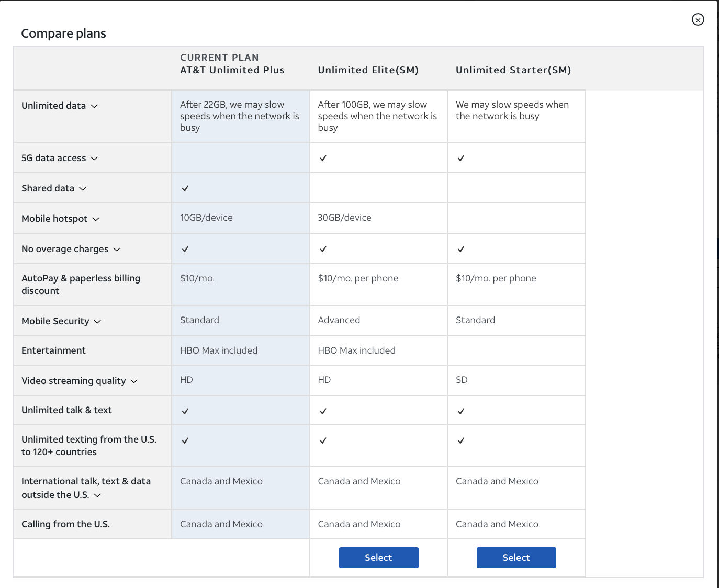
Task: Click the Unlimited Starter(SM) column header
Action: point(513,70)
